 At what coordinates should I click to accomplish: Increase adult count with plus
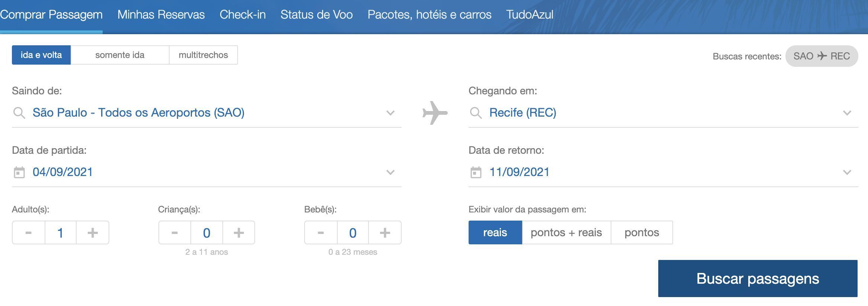tap(93, 232)
